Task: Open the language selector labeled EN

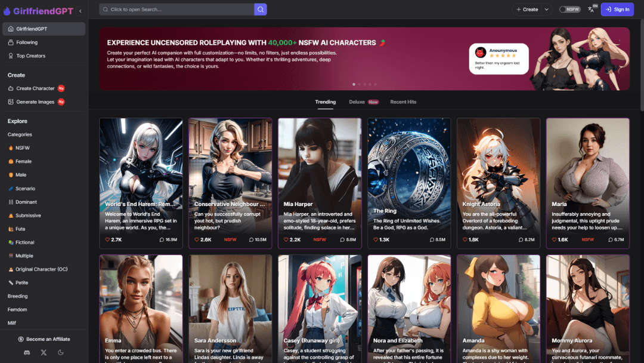Action: pyautogui.click(x=592, y=9)
